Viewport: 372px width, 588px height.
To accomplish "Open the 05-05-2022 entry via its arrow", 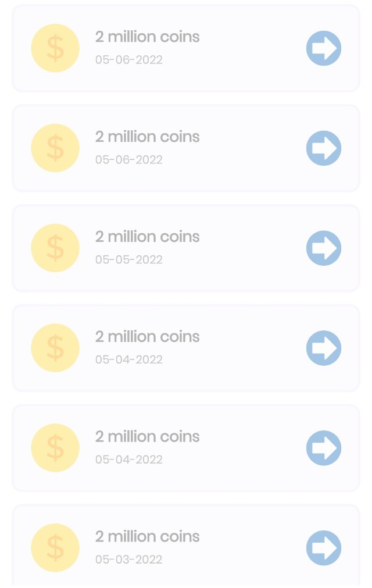I will pos(324,248).
